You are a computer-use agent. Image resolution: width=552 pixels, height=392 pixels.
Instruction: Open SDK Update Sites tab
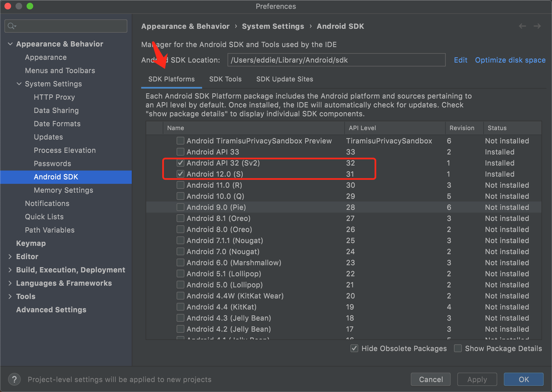click(x=285, y=79)
